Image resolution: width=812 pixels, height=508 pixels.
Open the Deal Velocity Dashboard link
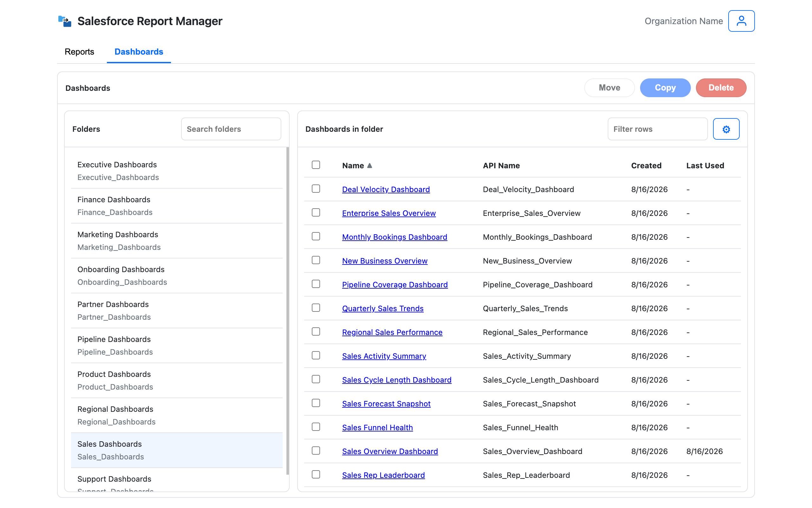click(x=386, y=190)
